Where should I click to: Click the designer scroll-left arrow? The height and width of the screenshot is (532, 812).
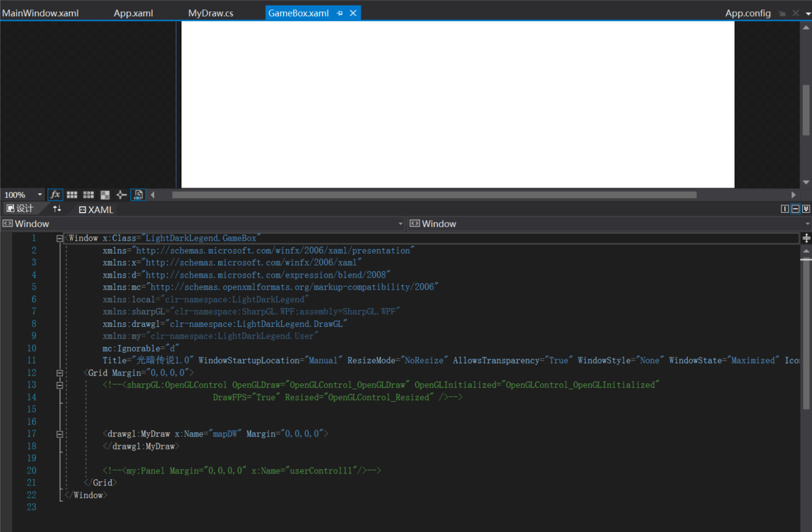tap(153, 195)
